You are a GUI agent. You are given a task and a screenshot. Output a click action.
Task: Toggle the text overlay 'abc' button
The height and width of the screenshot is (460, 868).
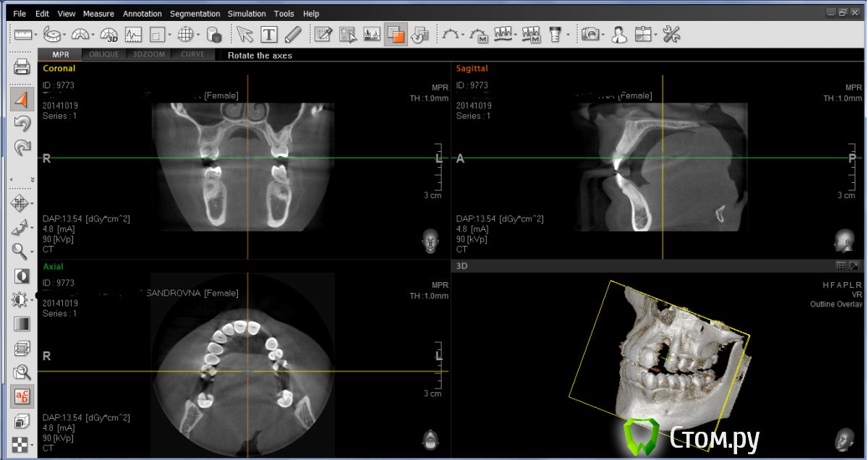click(x=22, y=396)
